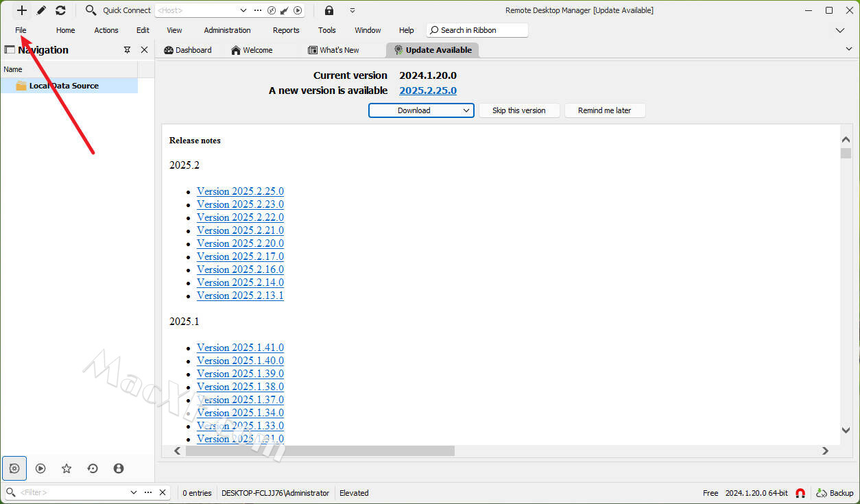This screenshot has width=860, height=504.
Task: Switch to the What's New tab
Action: tap(334, 50)
